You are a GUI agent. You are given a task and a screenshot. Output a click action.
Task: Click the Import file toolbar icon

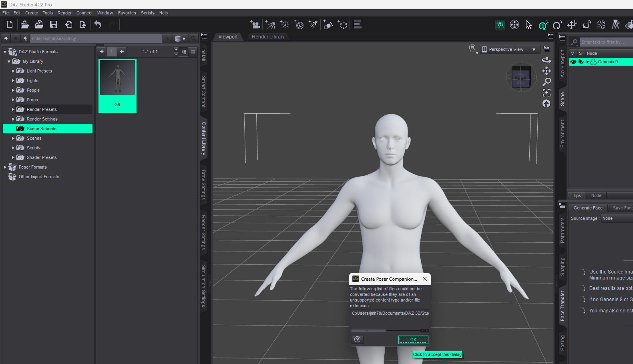pos(68,25)
